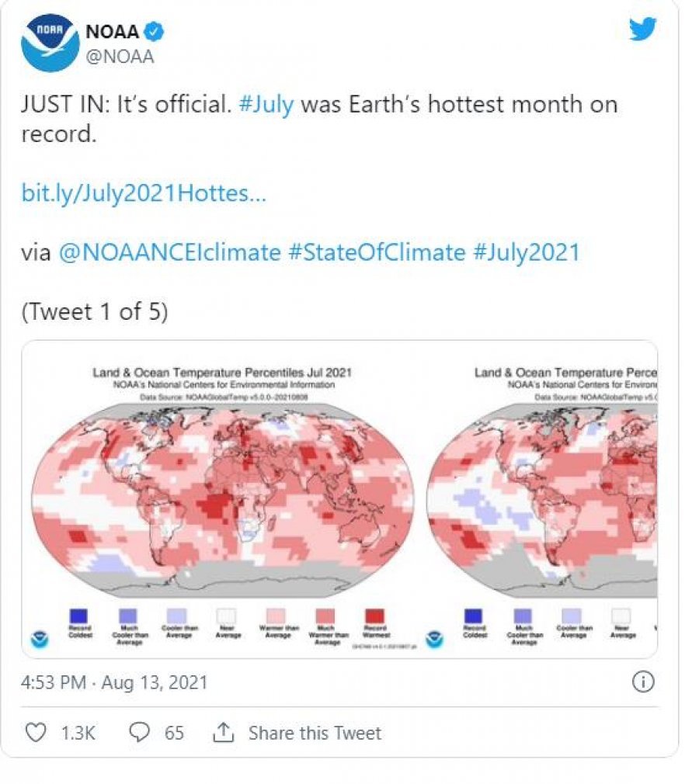This screenshot has height=784, width=699.
Task: Open replies via the speech bubble icon
Action: coord(140,733)
